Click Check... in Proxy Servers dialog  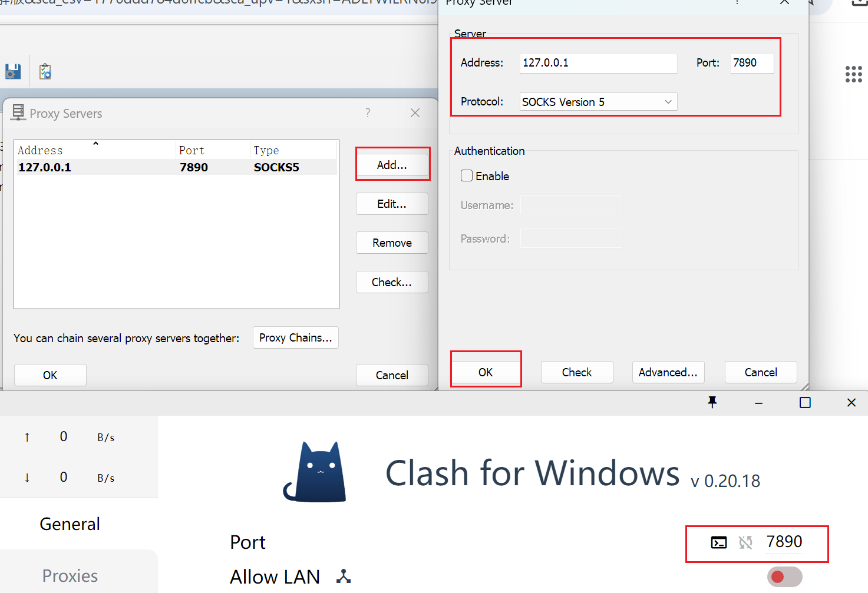pyautogui.click(x=392, y=282)
